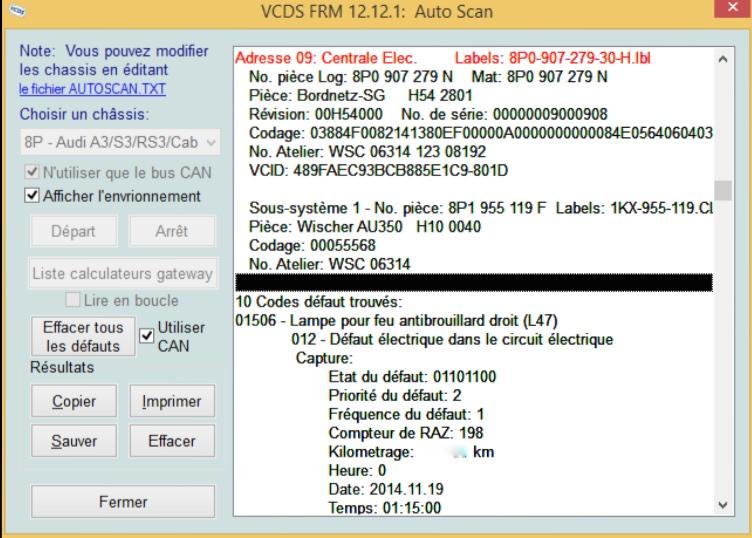Screen dimensions: 752x538
Task: Click Liste calculateurs gateway button
Action: pyautogui.click(x=123, y=273)
